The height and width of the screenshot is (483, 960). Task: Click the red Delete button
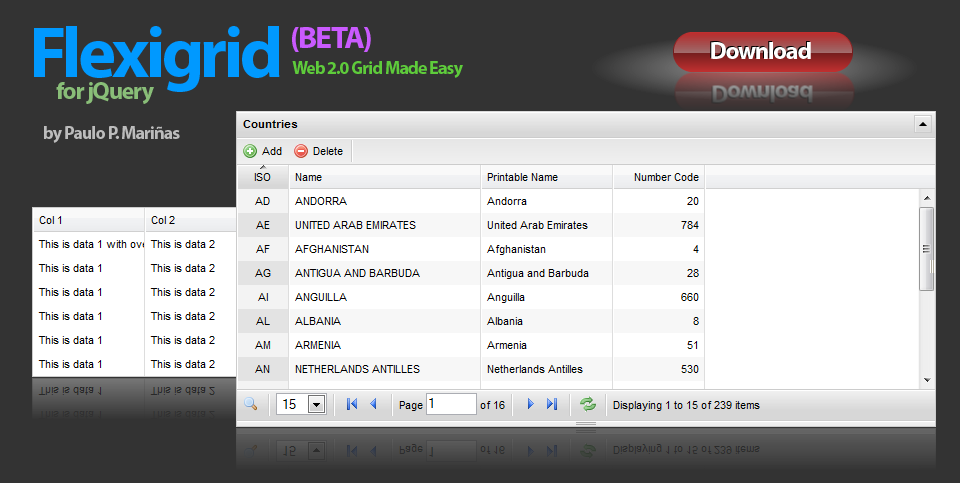(x=318, y=151)
